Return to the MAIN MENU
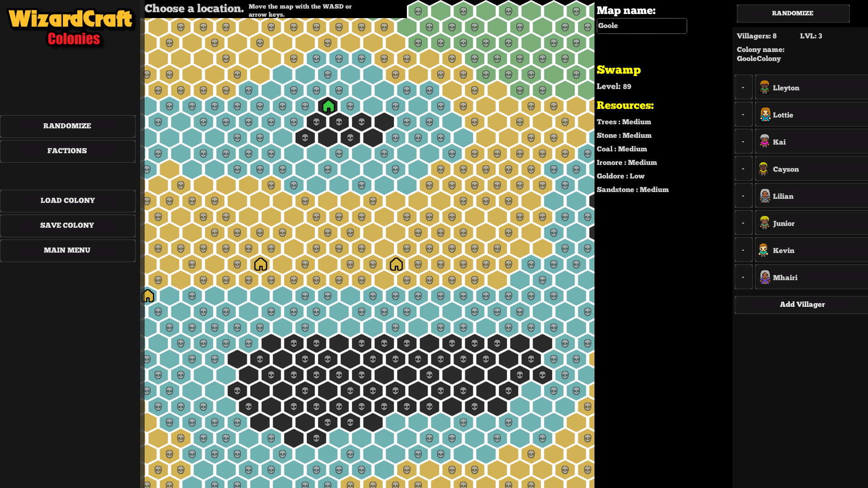Screen dimensions: 868x488 (x=67, y=250)
